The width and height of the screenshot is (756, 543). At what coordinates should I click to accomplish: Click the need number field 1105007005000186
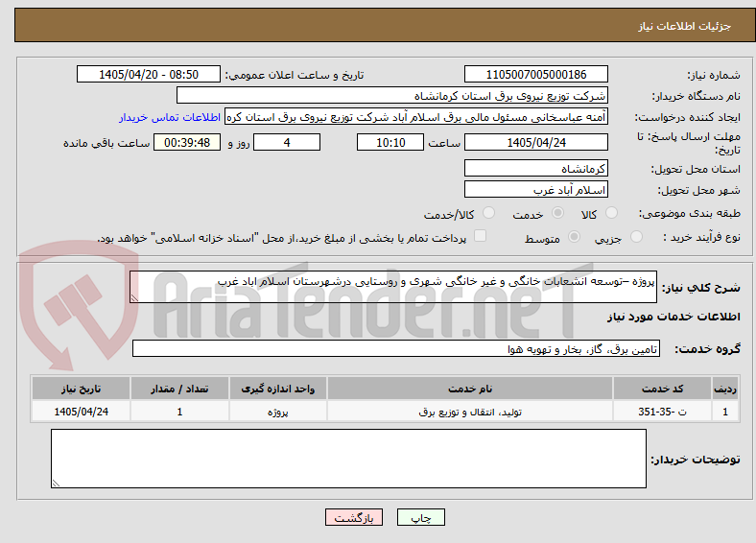click(x=536, y=74)
